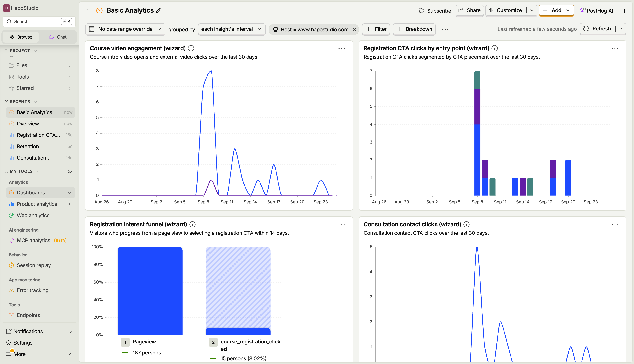Click the solid Pageview funnel bar
Screen dimensions: 634x364
[x=150, y=291]
